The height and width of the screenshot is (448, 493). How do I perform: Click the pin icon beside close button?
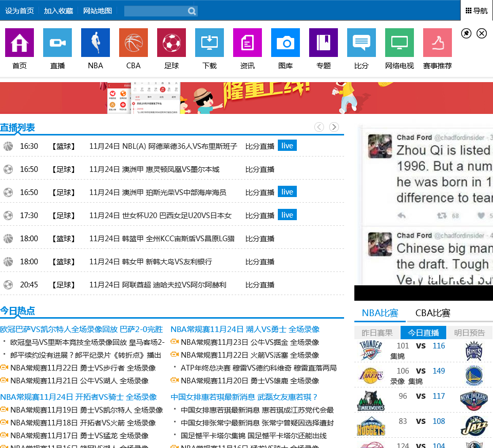pyautogui.click(x=466, y=33)
